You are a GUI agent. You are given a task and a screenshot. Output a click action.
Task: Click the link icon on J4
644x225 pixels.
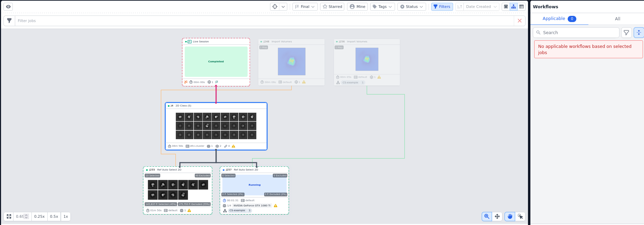pyautogui.click(x=225, y=146)
